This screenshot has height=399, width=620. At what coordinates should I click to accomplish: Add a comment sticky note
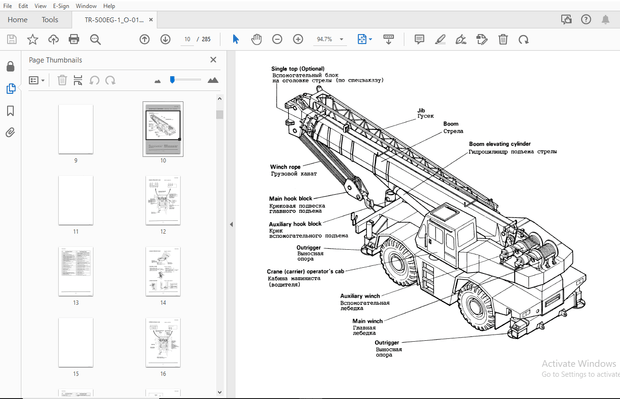(419, 39)
